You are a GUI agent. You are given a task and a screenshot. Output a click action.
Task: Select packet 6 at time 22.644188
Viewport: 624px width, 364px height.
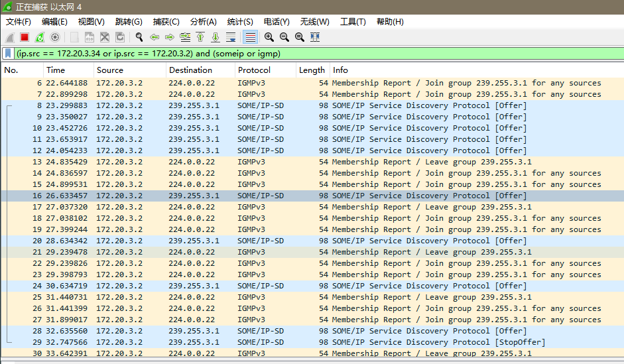(x=312, y=83)
